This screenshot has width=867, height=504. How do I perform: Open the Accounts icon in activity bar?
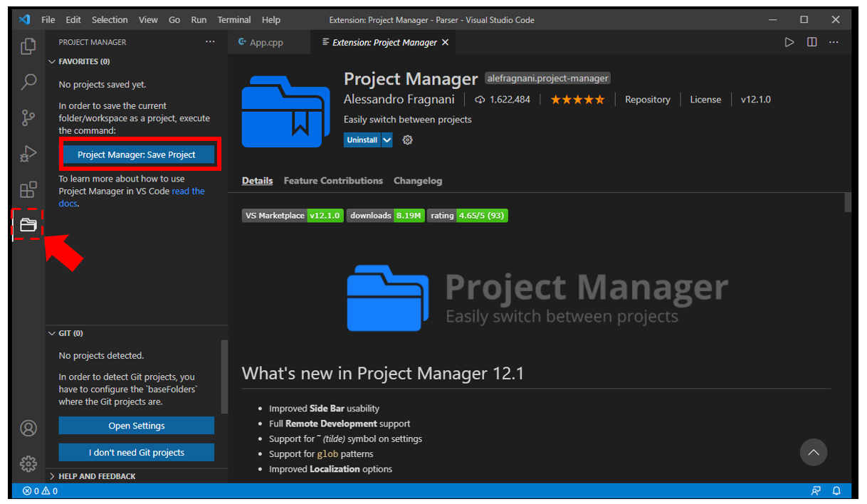(28, 428)
